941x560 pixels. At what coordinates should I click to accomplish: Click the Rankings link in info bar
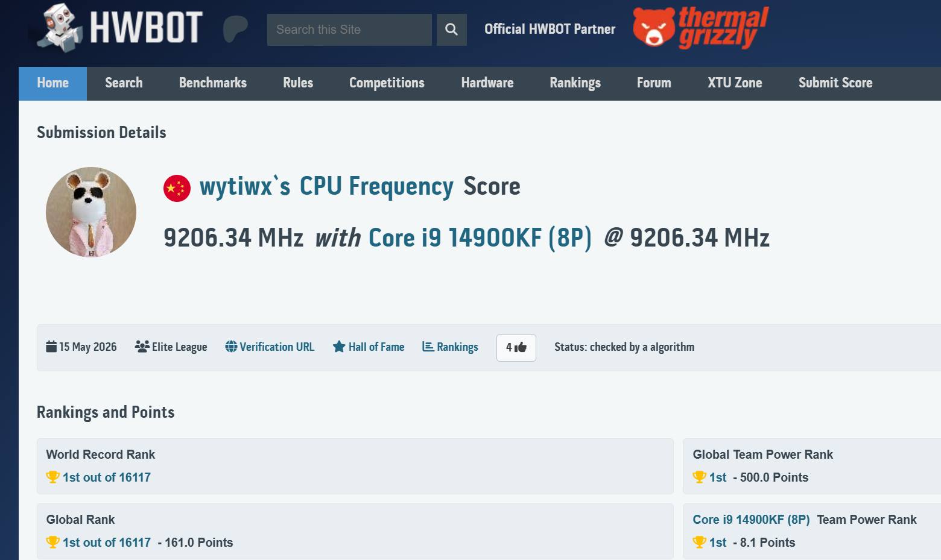point(457,347)
